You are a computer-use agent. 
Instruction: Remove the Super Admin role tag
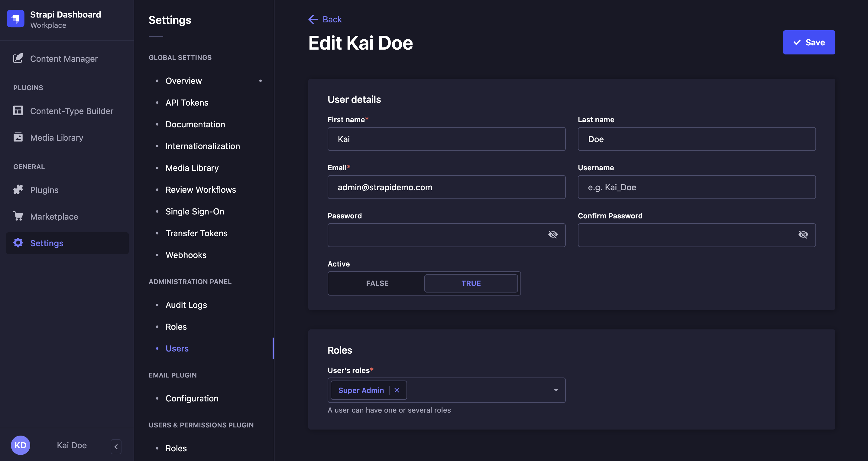[x=397, y=390]
